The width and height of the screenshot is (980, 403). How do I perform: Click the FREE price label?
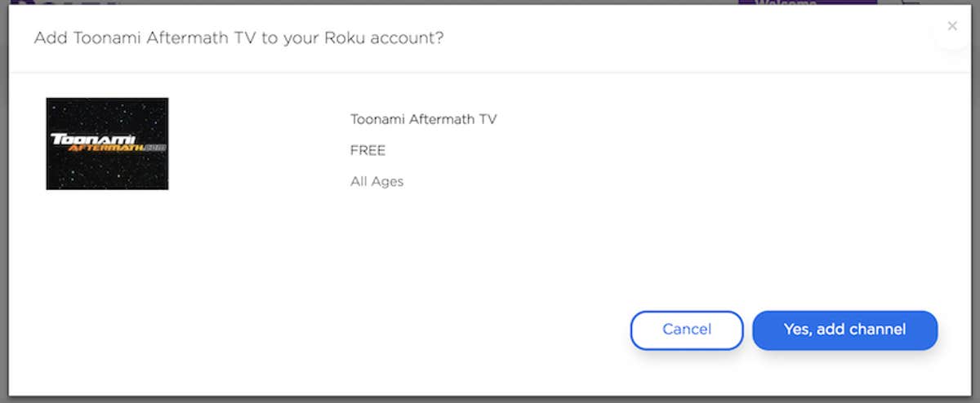pos(367,150)
